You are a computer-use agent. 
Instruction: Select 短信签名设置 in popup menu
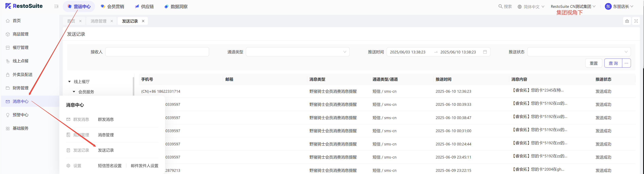click(109, 166)
